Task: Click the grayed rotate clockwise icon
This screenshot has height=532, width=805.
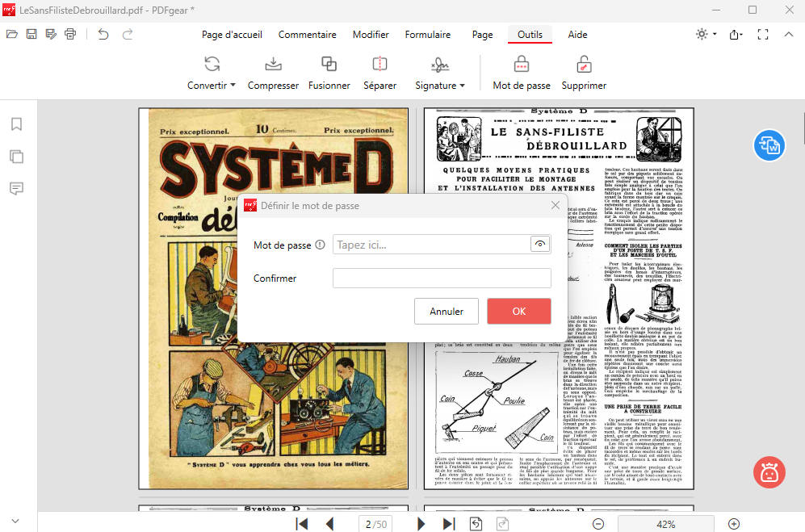Action: [x=502, y=524]
